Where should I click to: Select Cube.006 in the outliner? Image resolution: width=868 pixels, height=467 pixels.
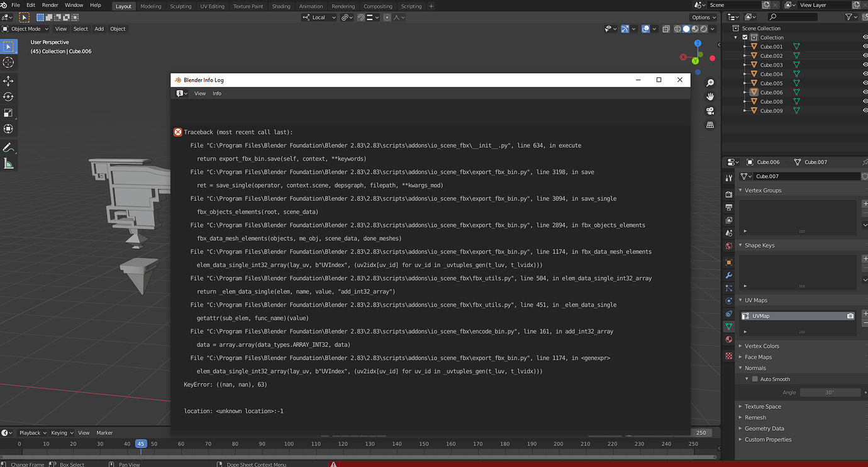pos(771,93)
